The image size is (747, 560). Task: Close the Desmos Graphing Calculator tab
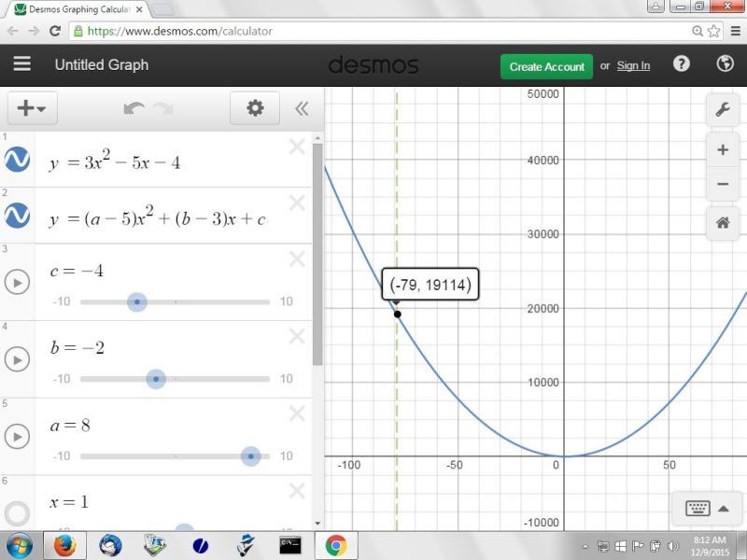pos(139,9)
